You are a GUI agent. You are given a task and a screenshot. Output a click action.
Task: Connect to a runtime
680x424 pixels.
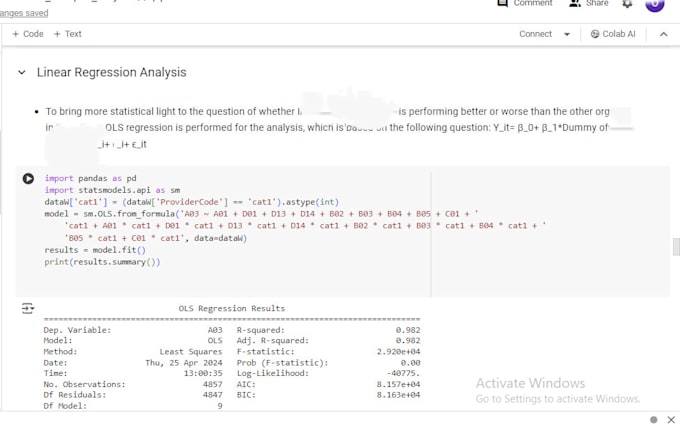click(x=536, y=34)
